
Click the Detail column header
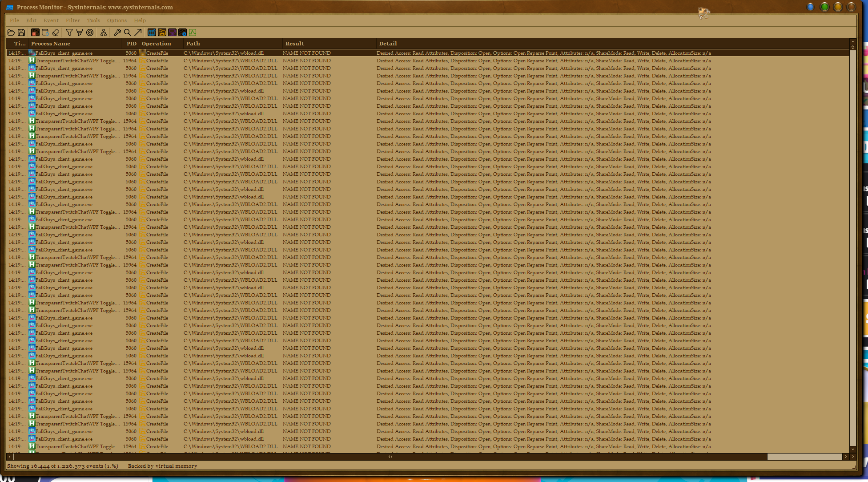(613, 44)
